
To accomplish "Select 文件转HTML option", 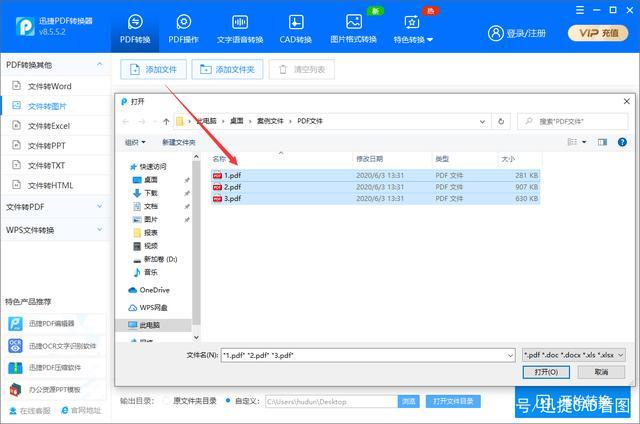I will [55, 185].
